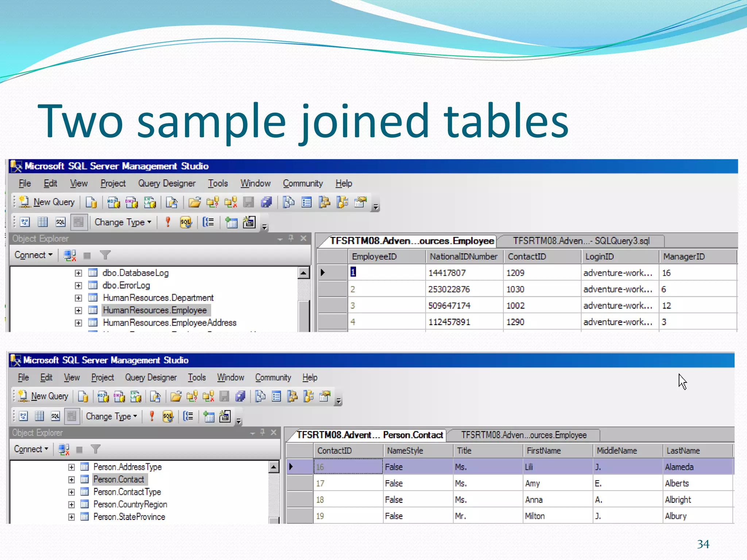Expand the Person.StateProvince node

pos(71,517)
